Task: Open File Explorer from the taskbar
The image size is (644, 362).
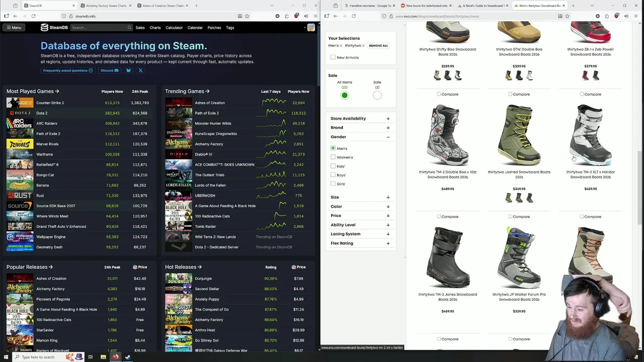Action: (x=103, y=357)
